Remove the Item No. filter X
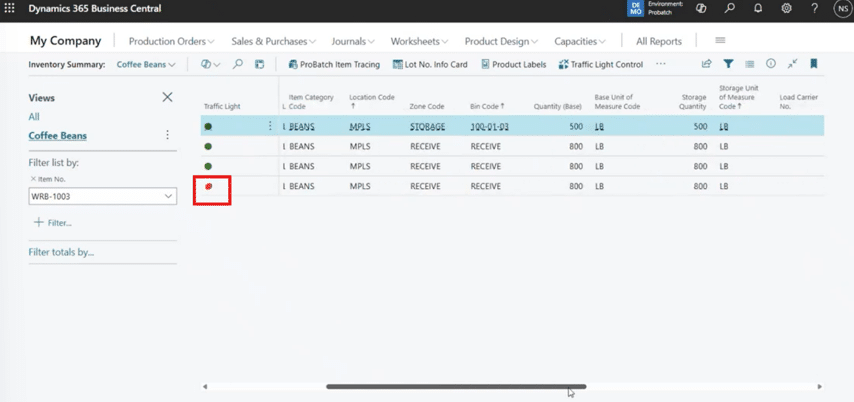The height and width of the screenshot is (402, 854). pyautogui.click(x=33, y=179)
